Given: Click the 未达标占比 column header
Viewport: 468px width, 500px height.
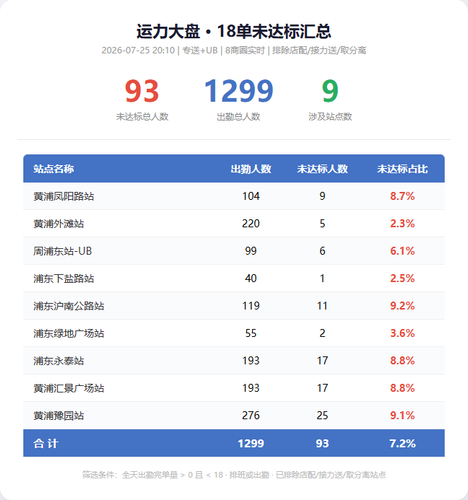Looking at the screenshot, I should (402, 169).
